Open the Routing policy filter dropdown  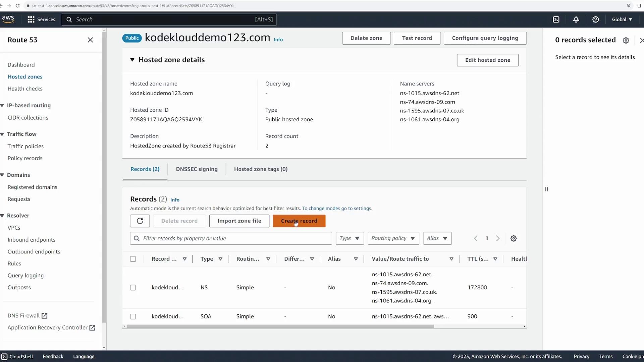[393, 238]
